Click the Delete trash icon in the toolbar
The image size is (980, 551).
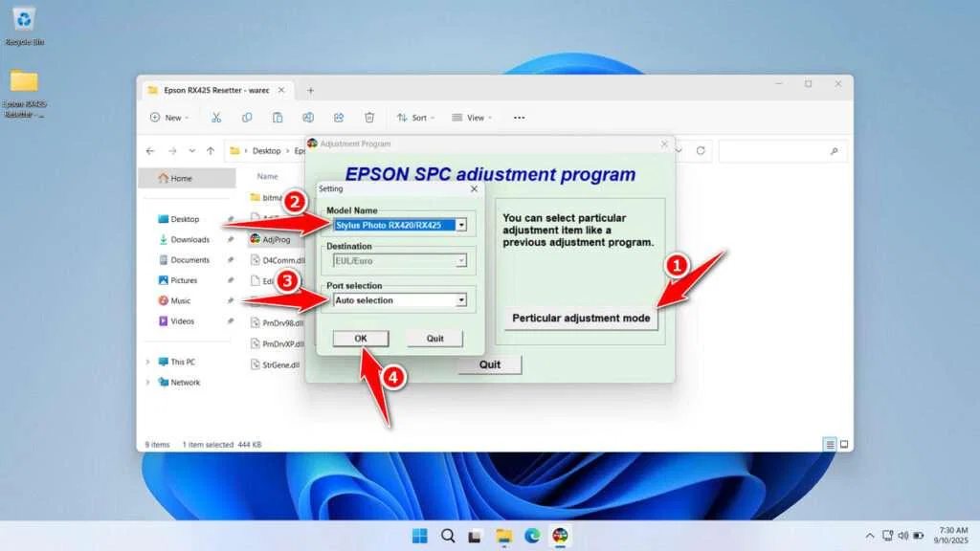point(369,117)
